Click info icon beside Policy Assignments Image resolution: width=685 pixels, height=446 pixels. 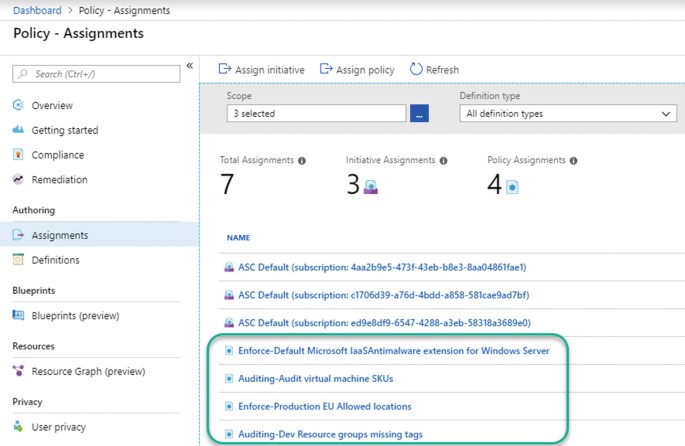(573, 161)
